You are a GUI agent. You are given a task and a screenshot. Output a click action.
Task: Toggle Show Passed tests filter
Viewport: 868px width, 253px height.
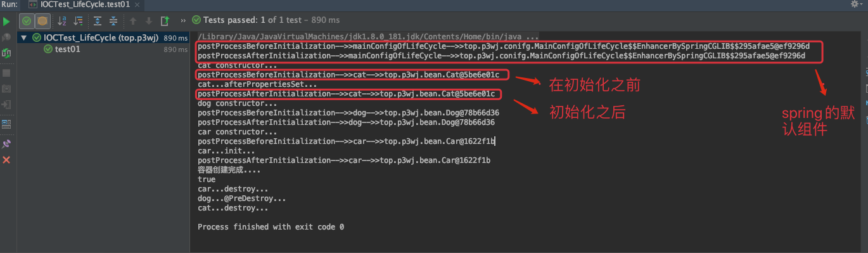coord(27,21)
